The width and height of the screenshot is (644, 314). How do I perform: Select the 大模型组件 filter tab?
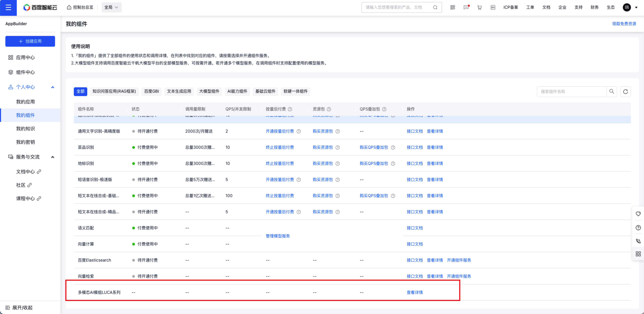coord(209,91)
